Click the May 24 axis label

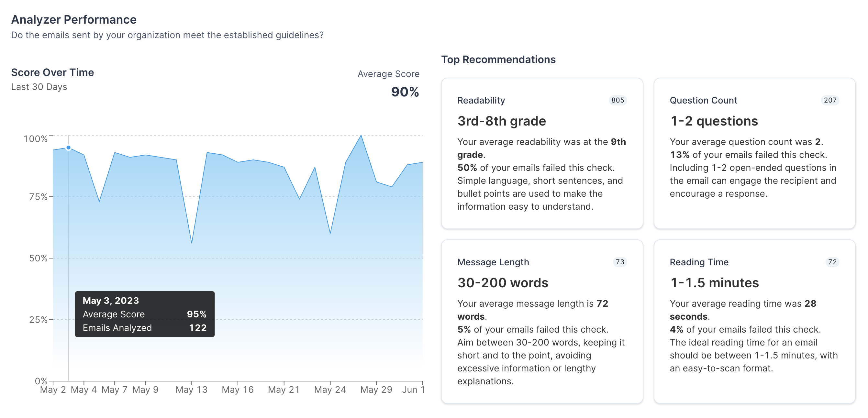coord(330,390)
